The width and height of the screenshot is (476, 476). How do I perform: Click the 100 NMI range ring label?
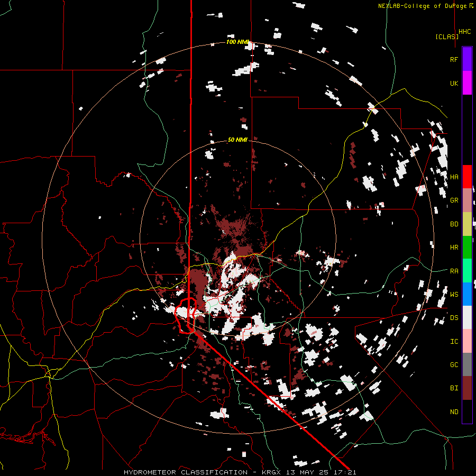point(237,42)
